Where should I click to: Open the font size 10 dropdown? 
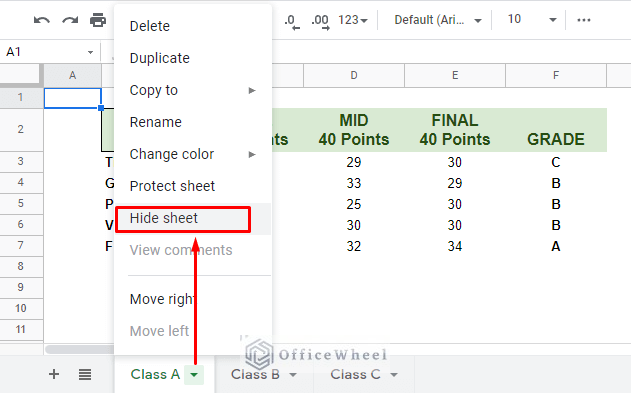532,19
